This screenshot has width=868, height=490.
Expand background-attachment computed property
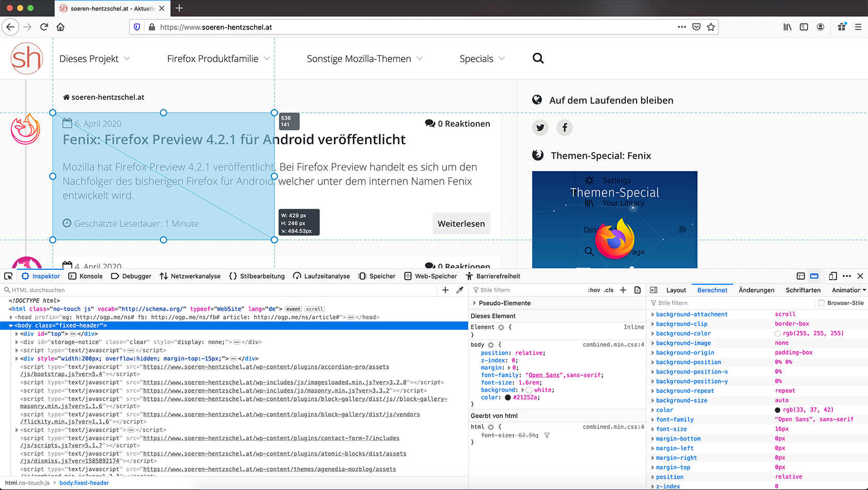pyautogui.click(x=653, y=314)
